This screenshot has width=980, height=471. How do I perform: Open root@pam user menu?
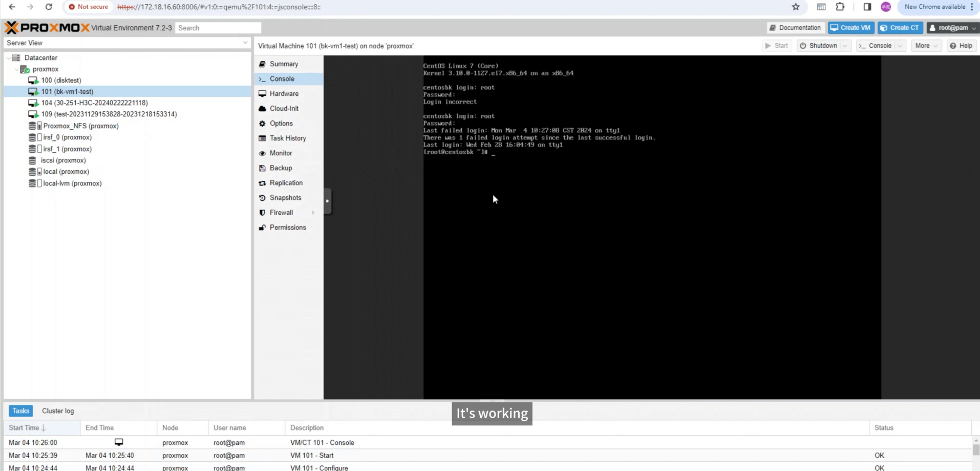952,28
